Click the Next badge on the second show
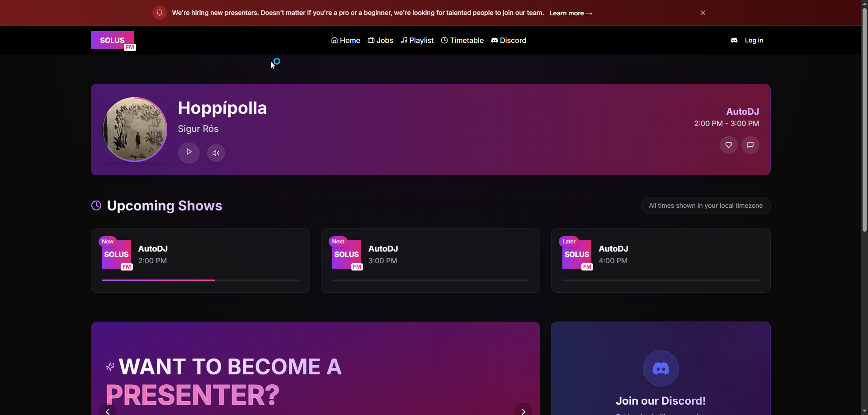This screenshot has width=868, height=415. click(338, 242)
